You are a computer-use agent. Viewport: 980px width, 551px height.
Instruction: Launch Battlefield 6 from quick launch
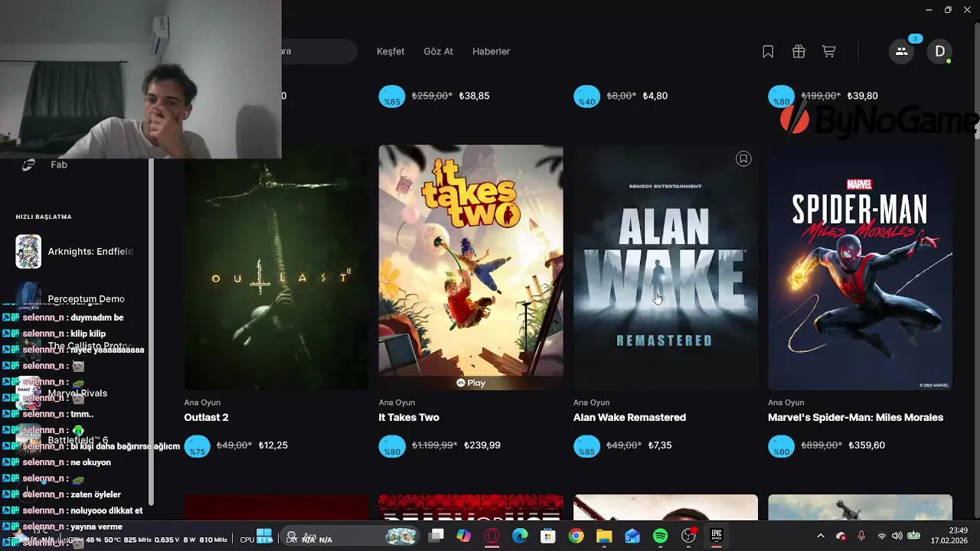[74, 440]
